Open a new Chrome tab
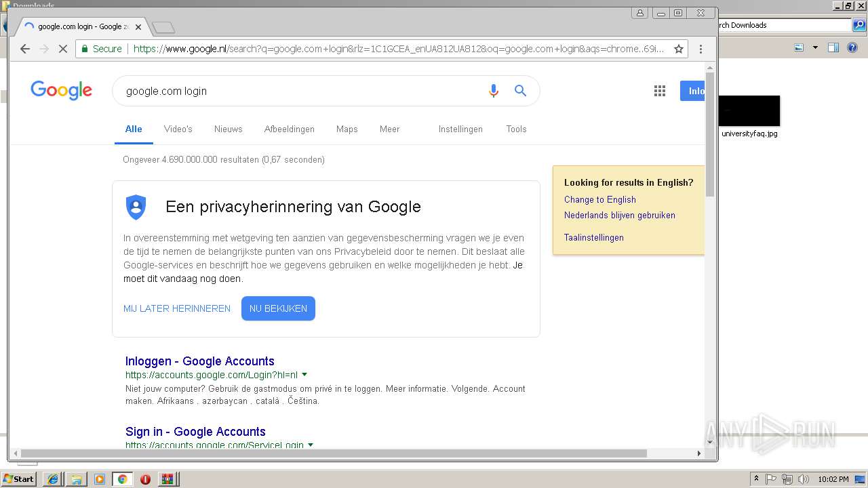The width and height of the screenshot is (868, 488). pos(163,28)
